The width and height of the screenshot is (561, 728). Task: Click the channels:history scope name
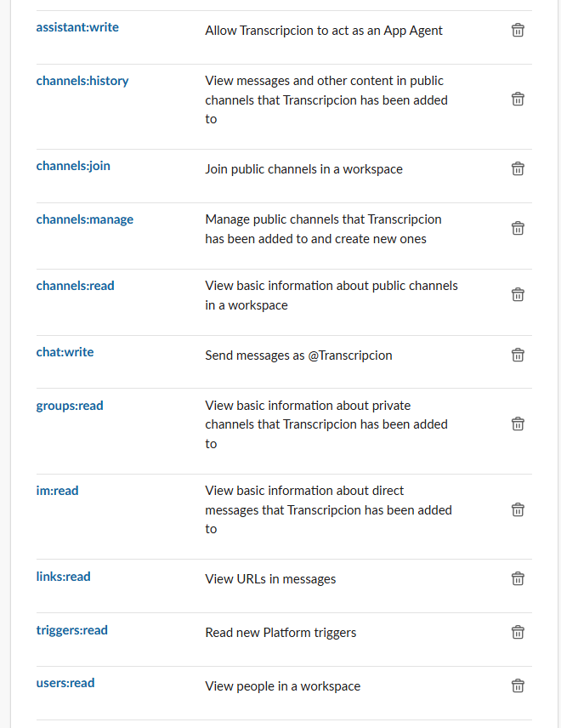tap(82, 81)
